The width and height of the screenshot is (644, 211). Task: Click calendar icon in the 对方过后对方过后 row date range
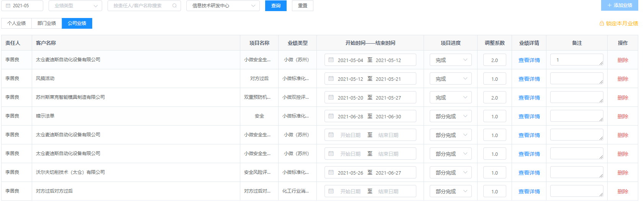[x=331, y=191]
